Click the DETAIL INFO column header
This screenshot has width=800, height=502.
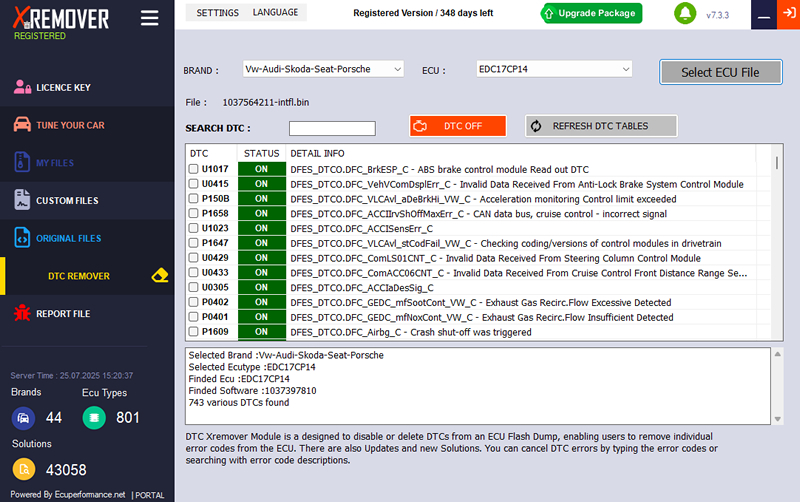point(317,154)
